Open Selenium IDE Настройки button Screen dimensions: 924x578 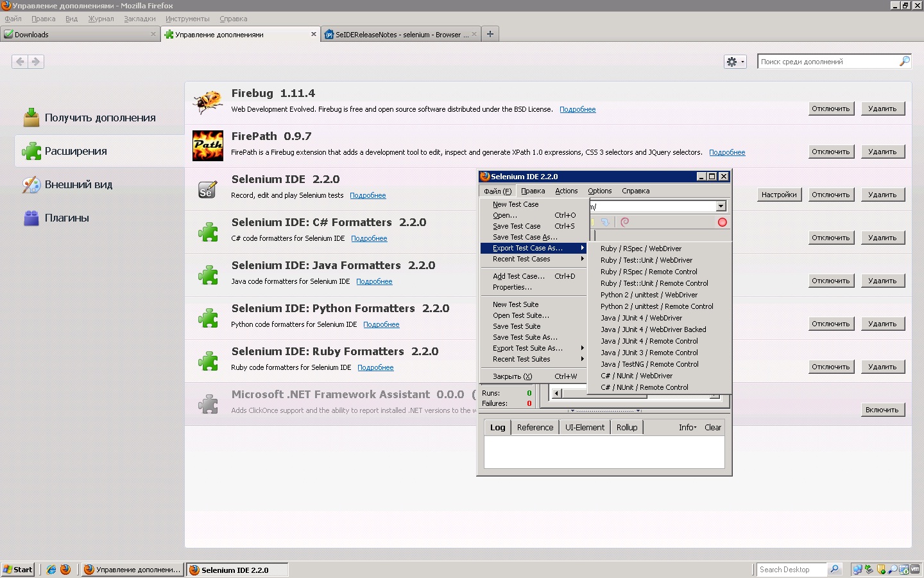pos(779,195)
